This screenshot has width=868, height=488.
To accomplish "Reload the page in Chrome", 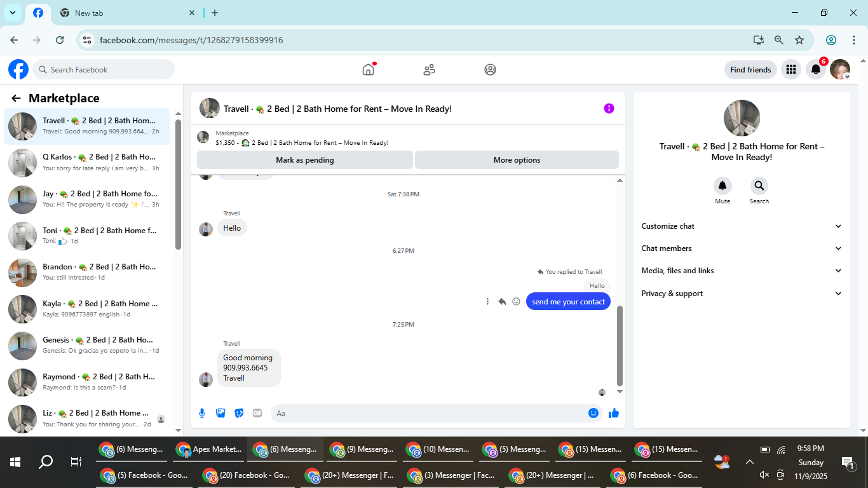I will [x=60, y=40].
